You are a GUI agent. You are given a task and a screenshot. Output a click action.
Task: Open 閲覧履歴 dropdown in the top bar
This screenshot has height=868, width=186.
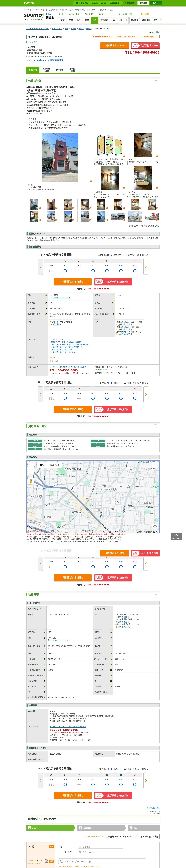(130, 3)
